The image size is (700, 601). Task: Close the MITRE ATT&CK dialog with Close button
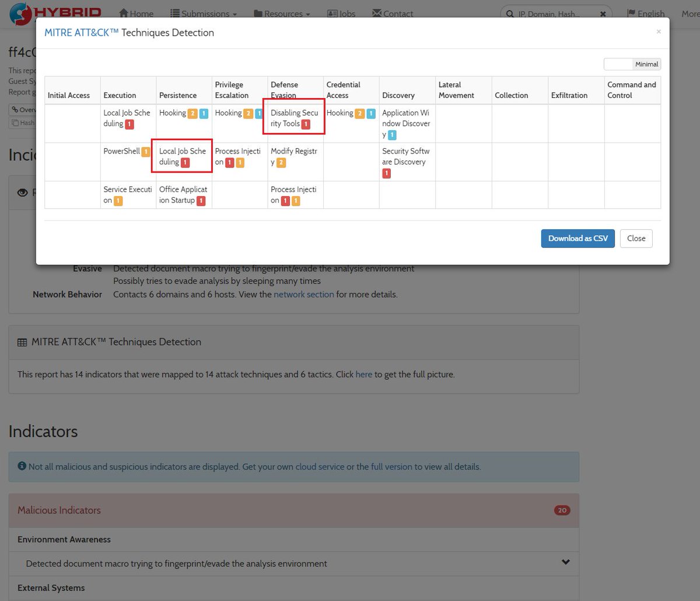click(x=636, y=238)
